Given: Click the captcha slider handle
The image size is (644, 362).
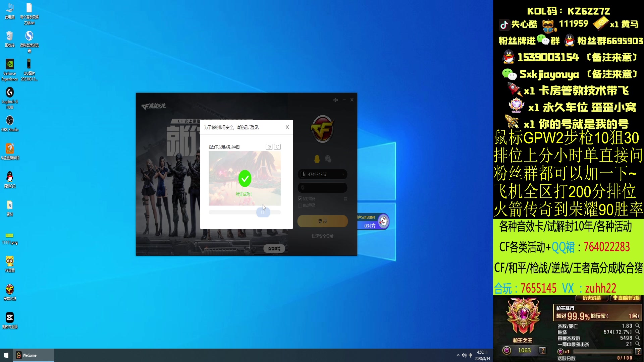Looking at the screenshot, I should 263,212.
